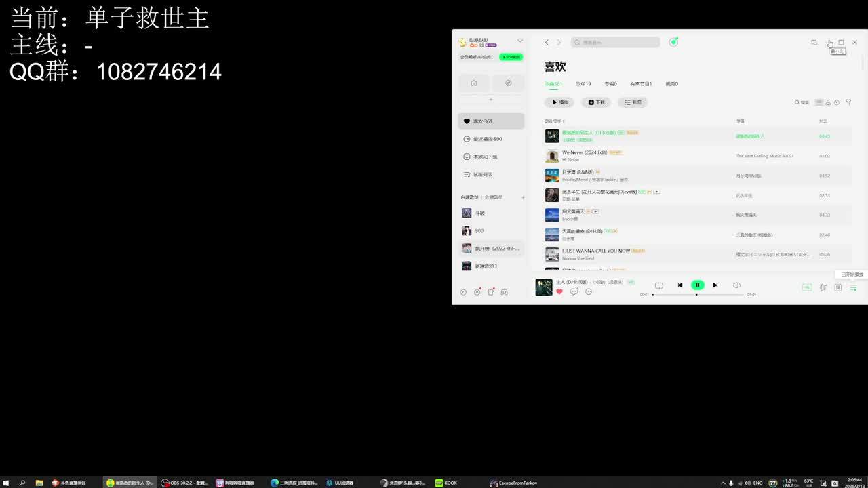The image size is (868, 488).
Task: Open KOOK from the taskbar
Action: pos(446,483)
